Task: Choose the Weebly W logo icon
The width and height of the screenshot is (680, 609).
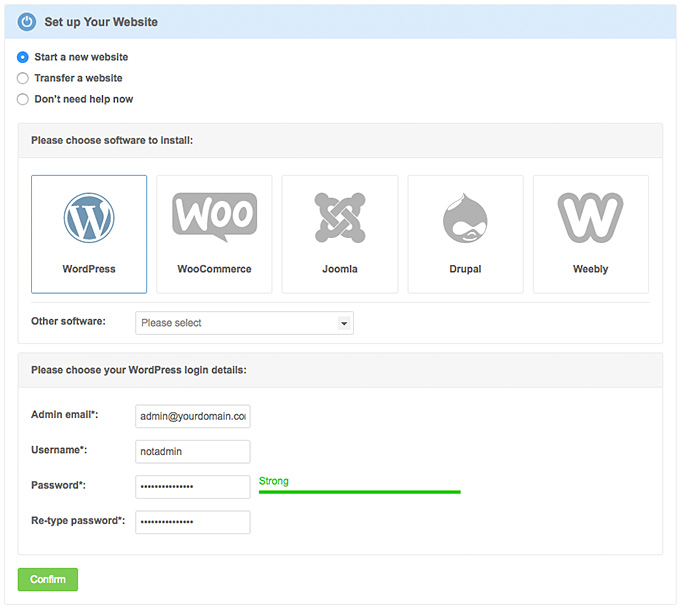Action: (x=590, y=218)
